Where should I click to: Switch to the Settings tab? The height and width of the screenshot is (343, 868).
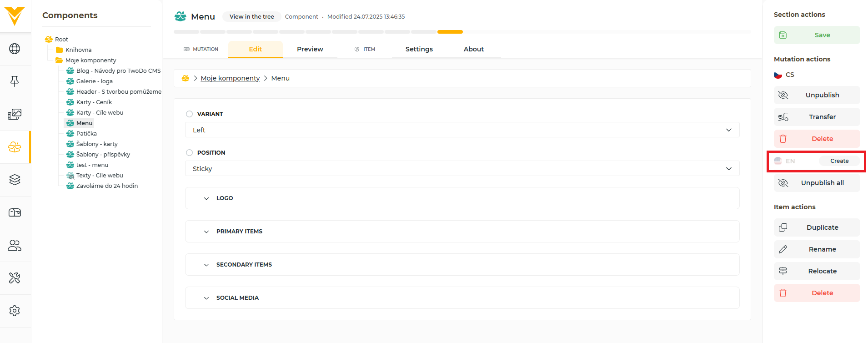click(419, 49)
